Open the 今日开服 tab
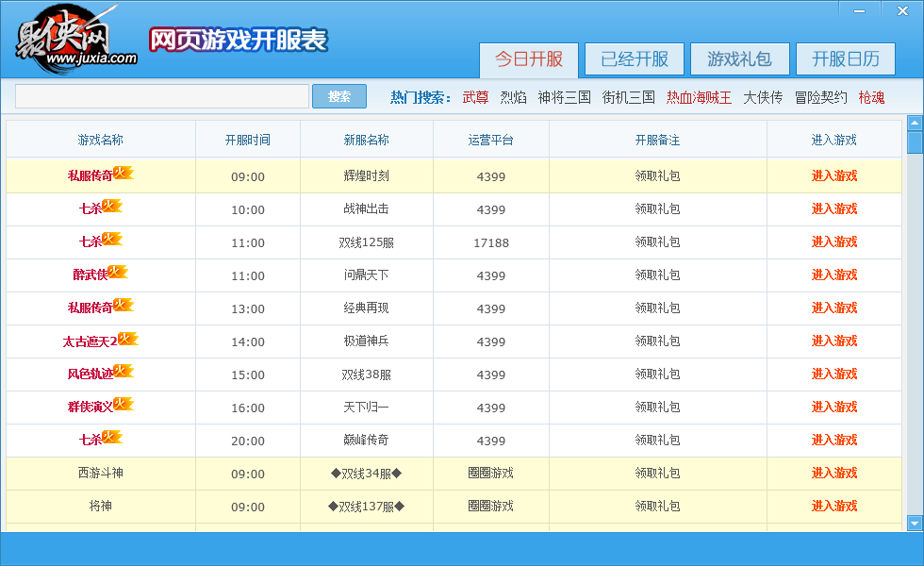This screenshot has height=566, width=924. click(x=529, y=59)
